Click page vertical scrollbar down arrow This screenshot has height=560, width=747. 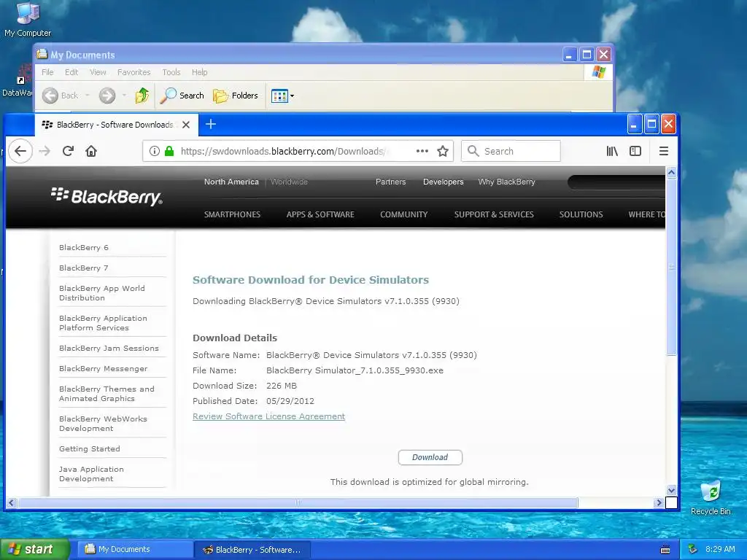671,490
